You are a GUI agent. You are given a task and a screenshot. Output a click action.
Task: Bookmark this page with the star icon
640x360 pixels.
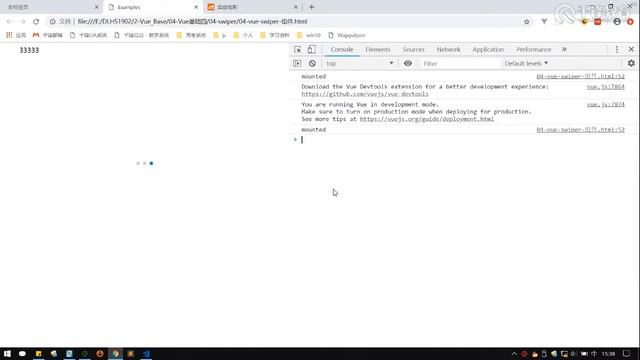[x=527, y=22]
